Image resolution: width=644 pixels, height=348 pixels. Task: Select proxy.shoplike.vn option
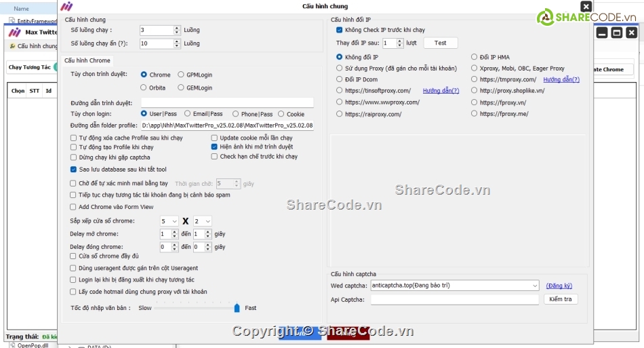[474, 90]
